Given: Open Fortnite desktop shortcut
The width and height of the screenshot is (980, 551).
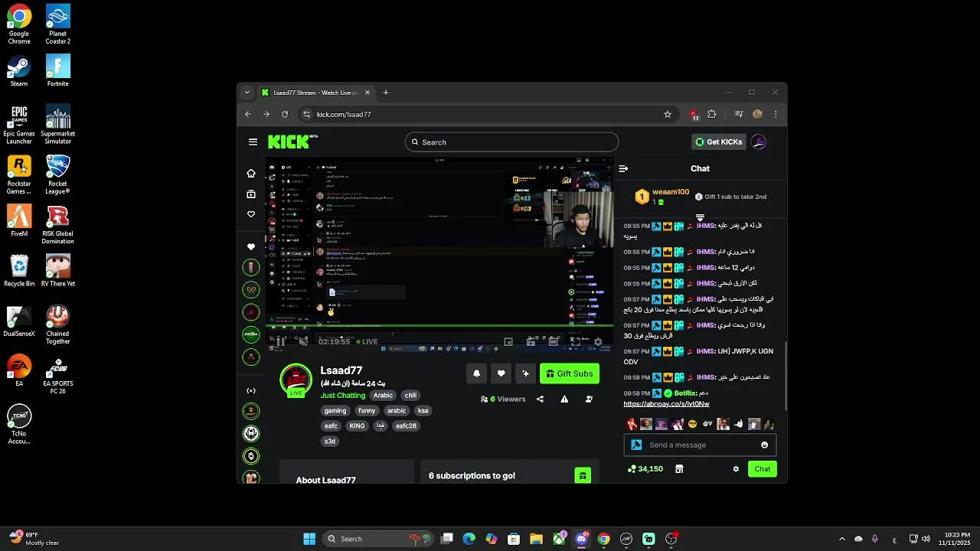Looking at the screenshot, I should [58, 71].
